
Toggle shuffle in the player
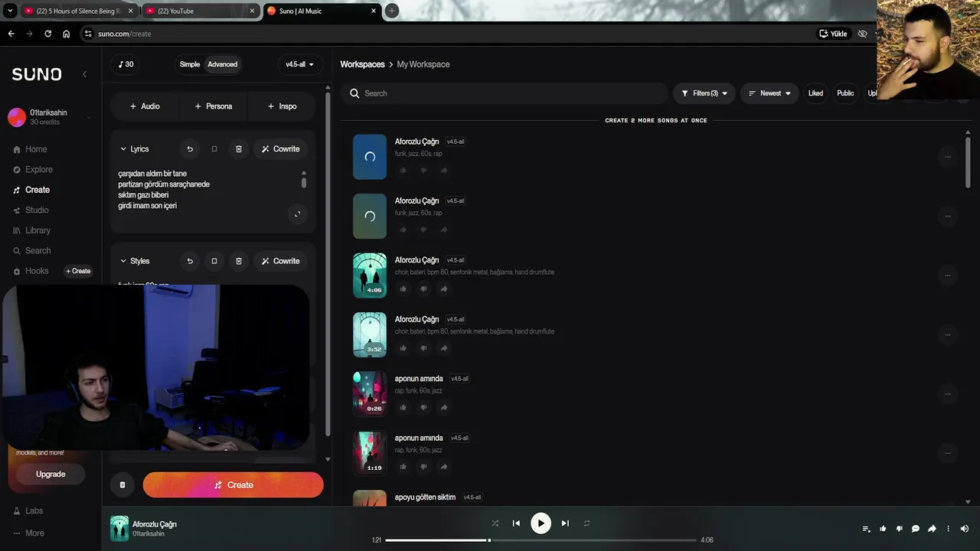tap(495, 523)
